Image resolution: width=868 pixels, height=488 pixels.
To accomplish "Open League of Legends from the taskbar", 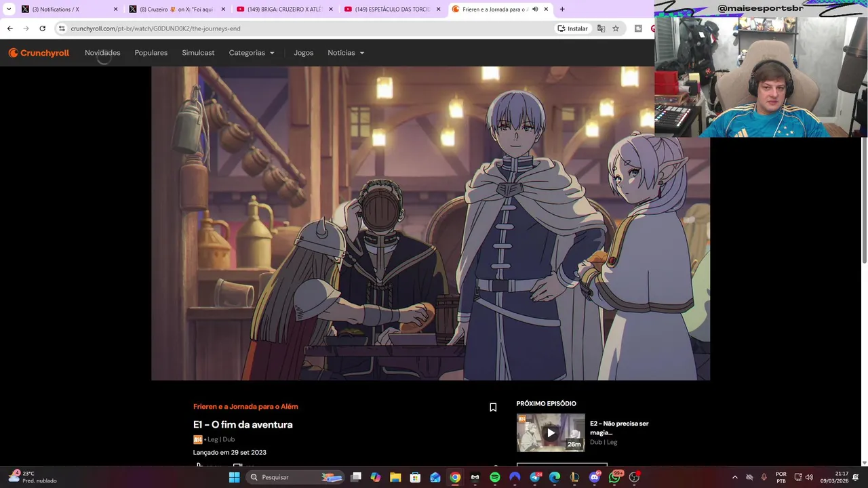I will click(x=574, y=477).
